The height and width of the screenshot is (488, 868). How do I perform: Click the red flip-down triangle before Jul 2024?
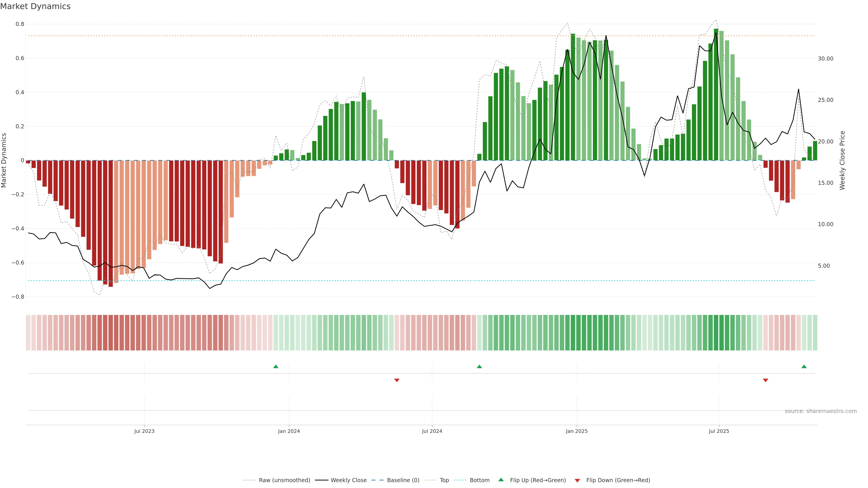coord(397,380)
